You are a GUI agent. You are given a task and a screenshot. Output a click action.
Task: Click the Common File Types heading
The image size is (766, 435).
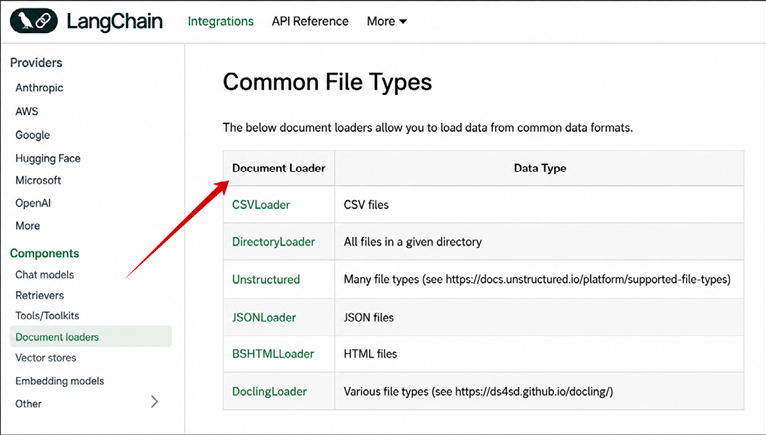[x=327, y=82]
